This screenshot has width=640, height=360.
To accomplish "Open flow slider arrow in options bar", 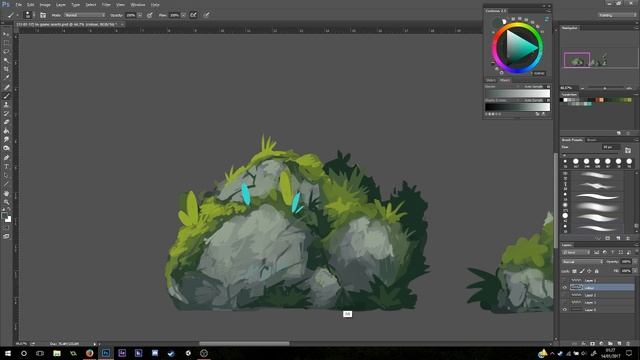I will (184, 15).
